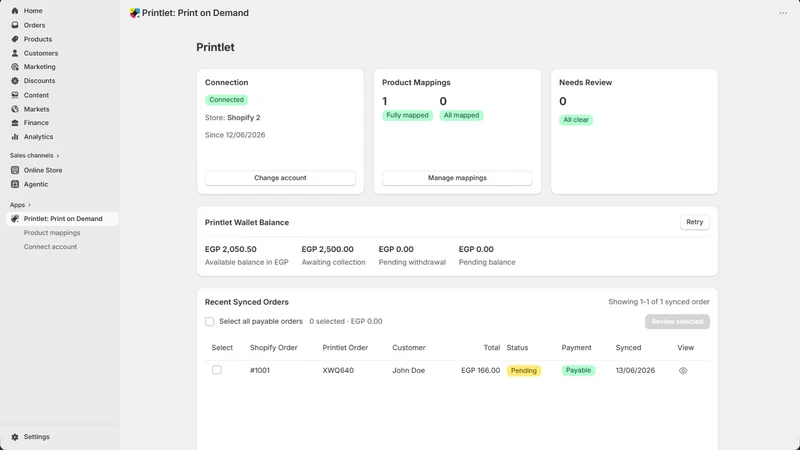Screen dimensions: 800x450
Task: Click the Agentic channel icon
Action: pyautogui.click(x=15, y=184)
